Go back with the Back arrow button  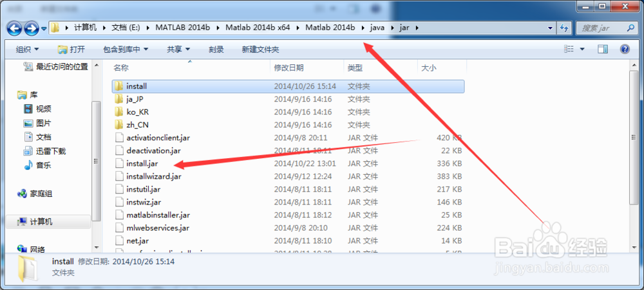[x=14, y=28]
